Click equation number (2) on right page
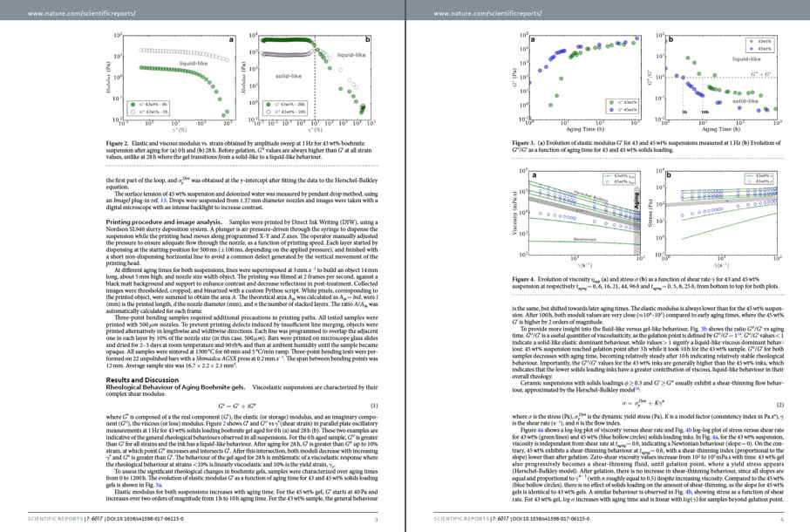The image size is (810, 532). [x=780, y=405]
